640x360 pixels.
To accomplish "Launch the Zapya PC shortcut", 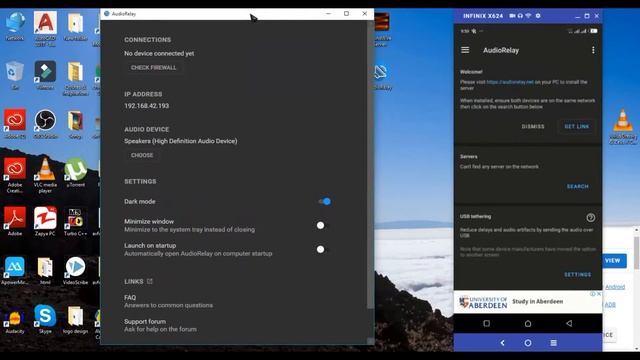I will coord(45,221).
